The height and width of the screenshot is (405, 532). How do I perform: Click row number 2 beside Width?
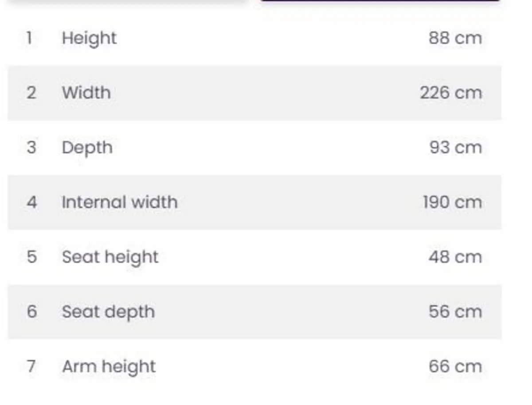(31, 93)
